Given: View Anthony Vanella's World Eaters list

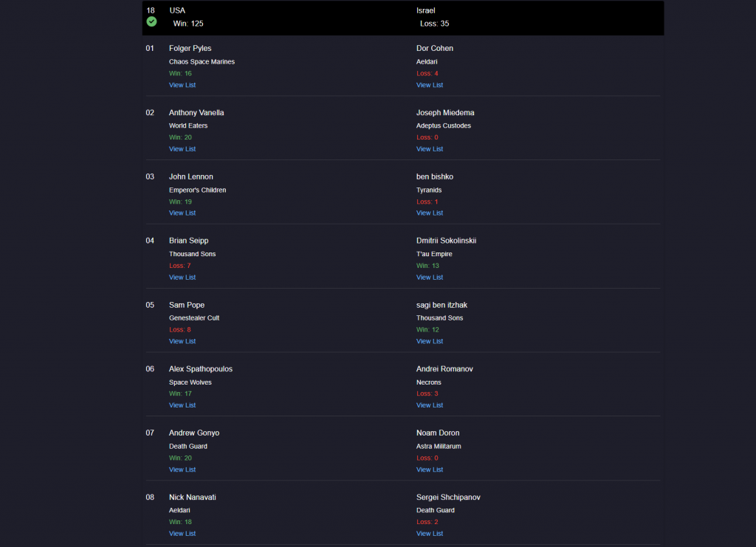Looking at the screenshot, I should [x=182, y=149].
